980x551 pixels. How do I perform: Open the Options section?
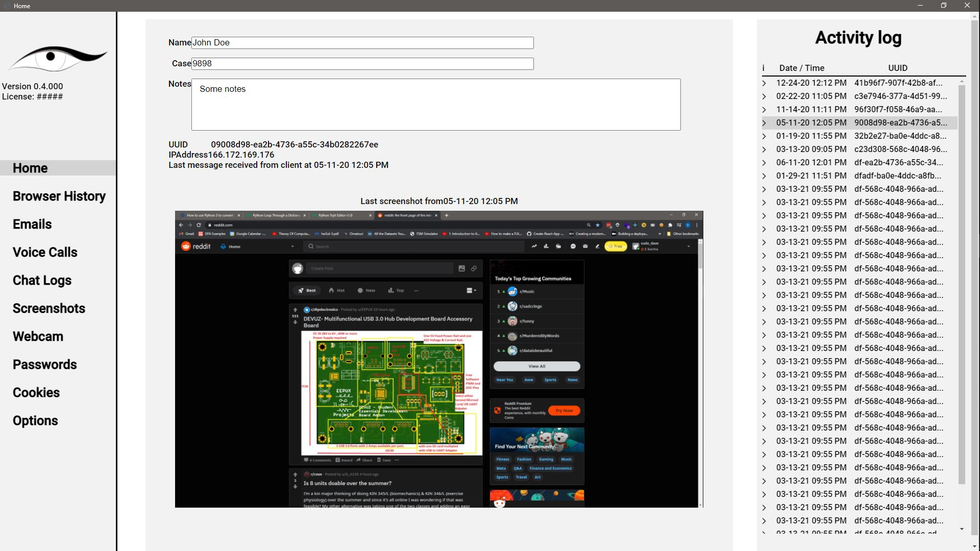coord(35,421)
